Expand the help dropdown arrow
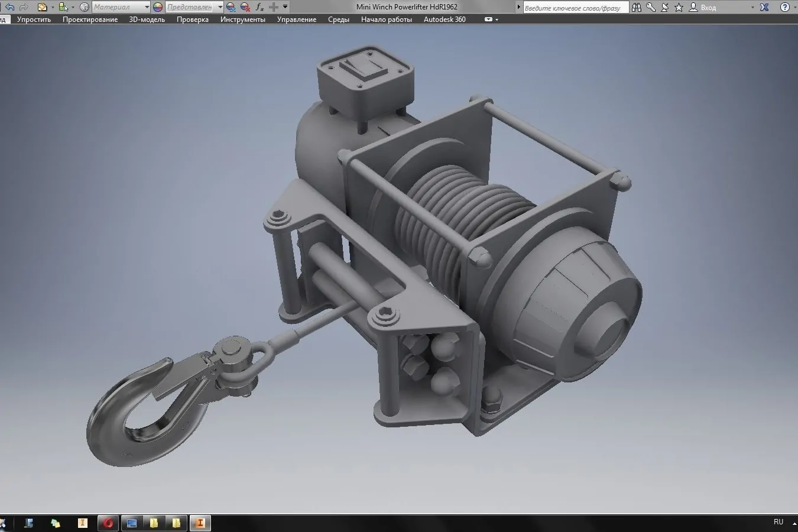798x532 pixels. coord(795,8)
